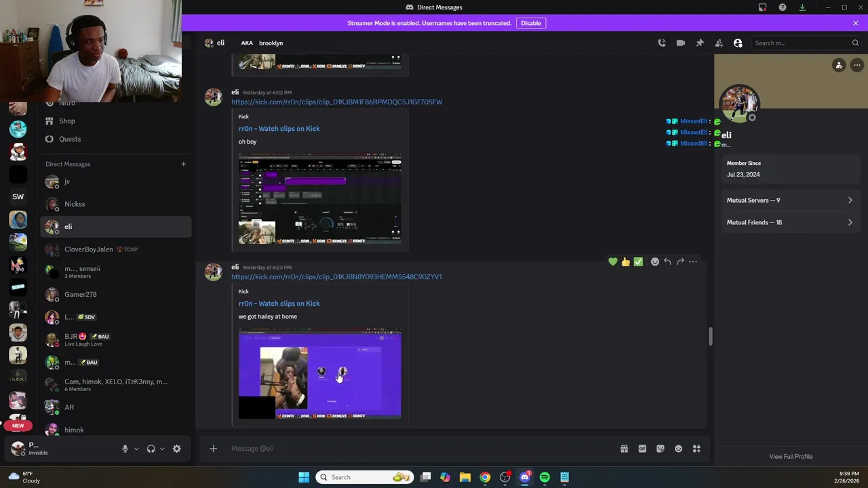The height and width of the screenshot is (488, 868).
Task: Open Gamer278 direct message
Action: click(x=116, y=294)
